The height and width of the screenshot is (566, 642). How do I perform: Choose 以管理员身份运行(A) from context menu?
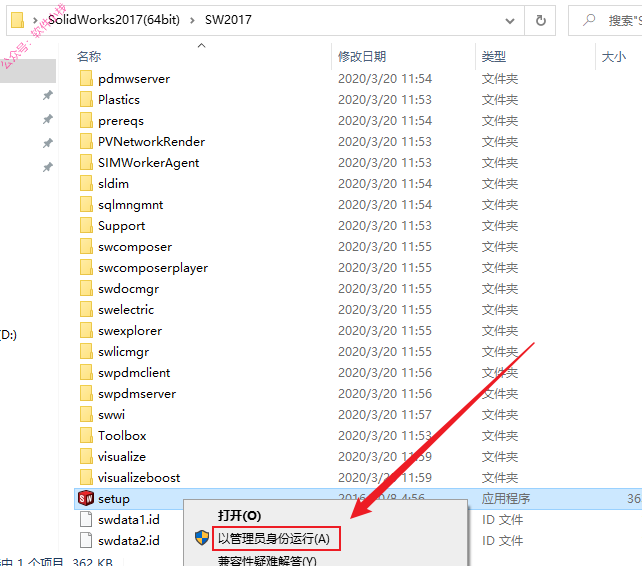tap(274, 538)
